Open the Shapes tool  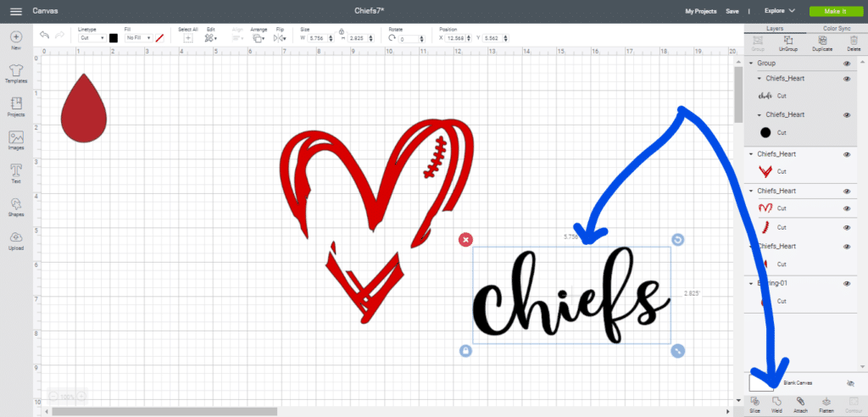tap(16, 207)
